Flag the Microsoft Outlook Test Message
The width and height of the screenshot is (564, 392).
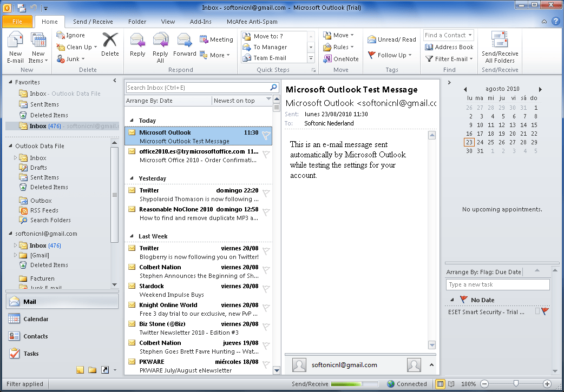click(266, 135)
